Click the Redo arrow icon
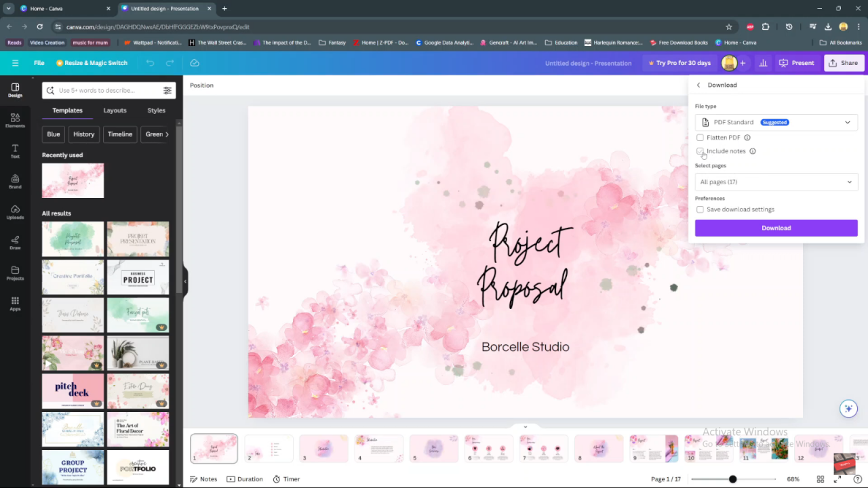The width and height of the screenshot is (868, 488). click(170, 63)
